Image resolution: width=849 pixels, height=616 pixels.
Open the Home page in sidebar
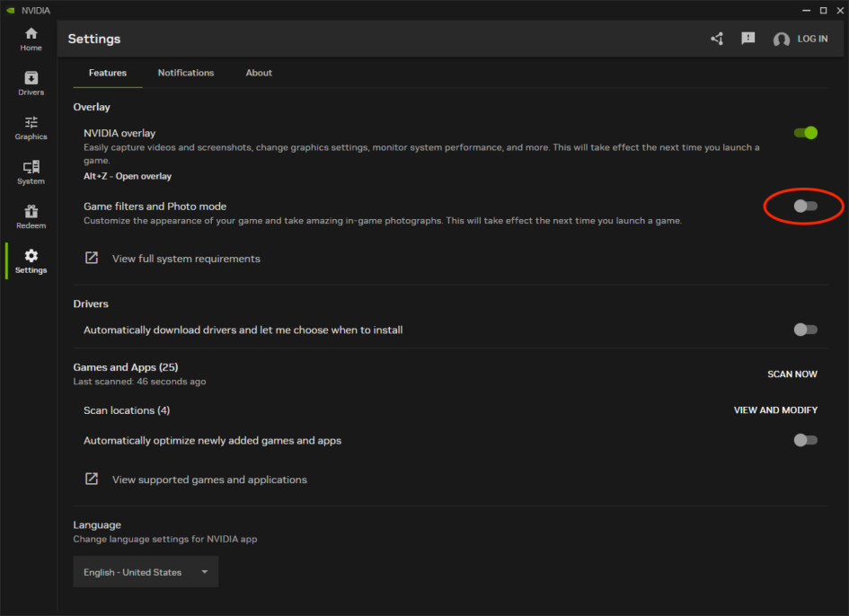coord(31,40)
